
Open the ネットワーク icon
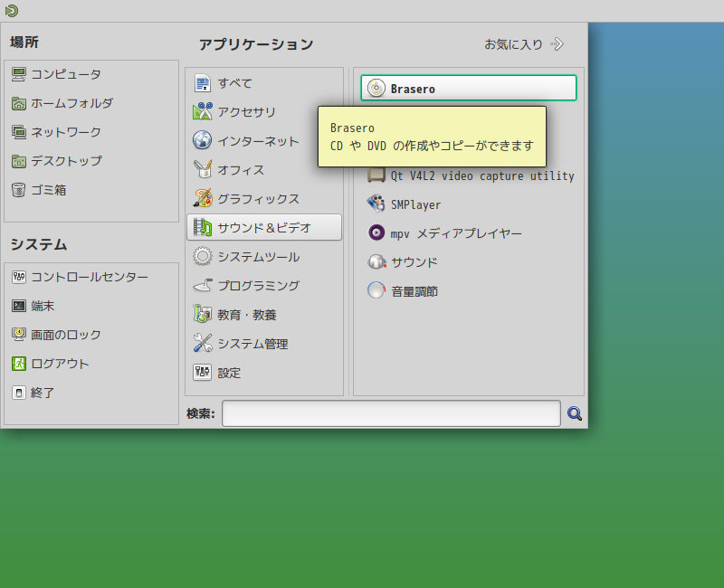pos(18,132)
